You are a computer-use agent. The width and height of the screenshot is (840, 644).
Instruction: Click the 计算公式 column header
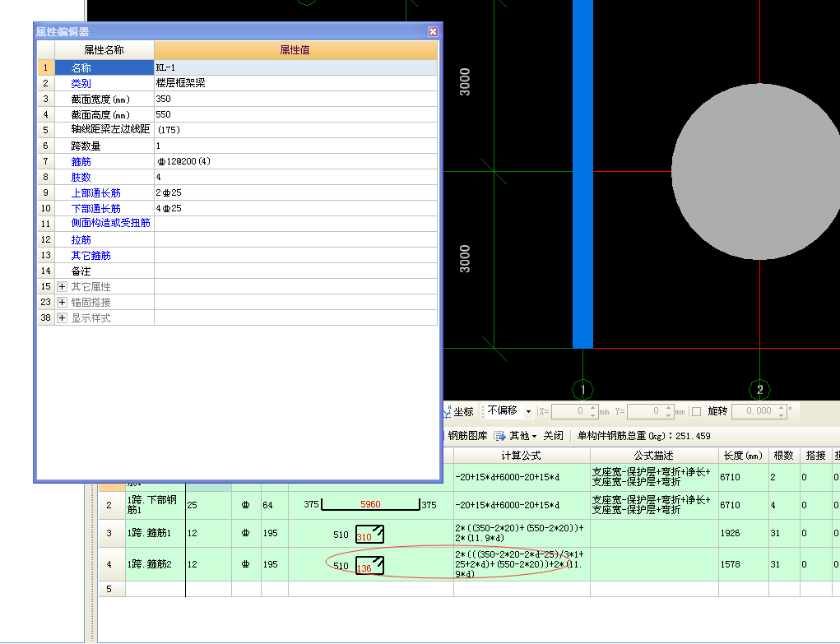(522, 456)
